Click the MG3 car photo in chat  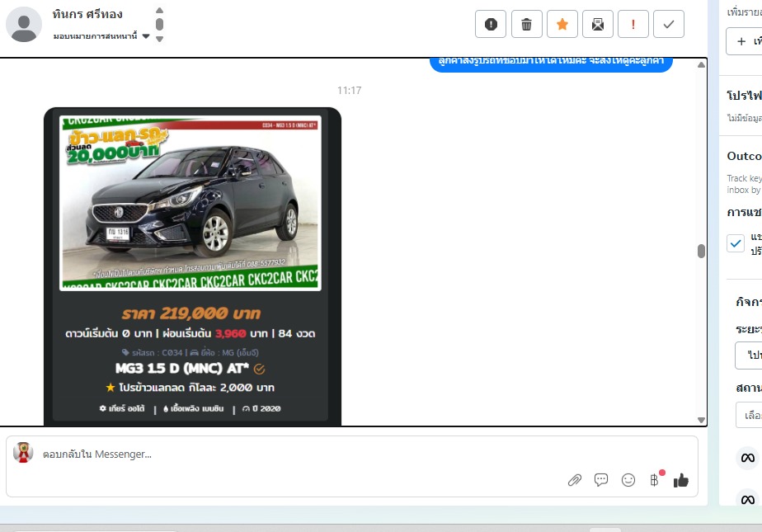point(190,203)
